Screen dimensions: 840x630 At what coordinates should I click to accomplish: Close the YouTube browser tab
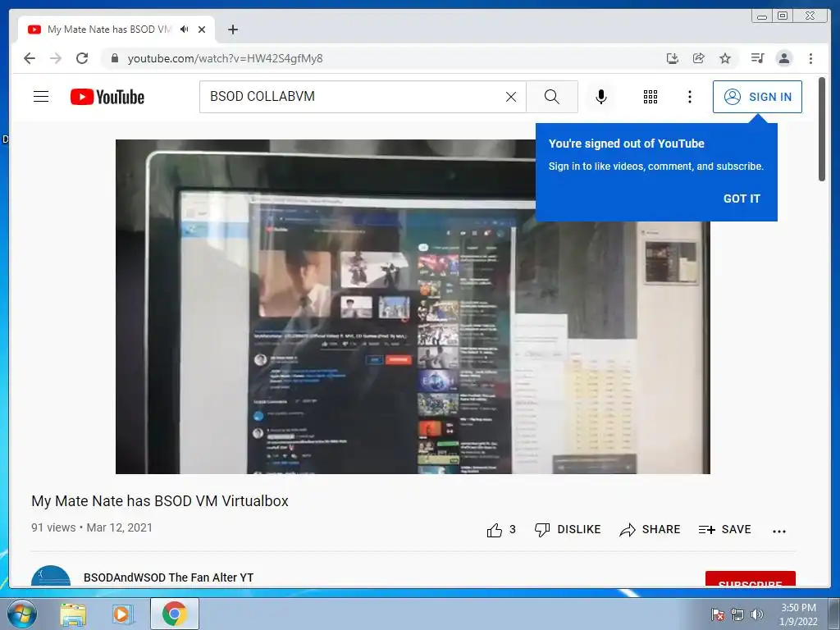202,30
